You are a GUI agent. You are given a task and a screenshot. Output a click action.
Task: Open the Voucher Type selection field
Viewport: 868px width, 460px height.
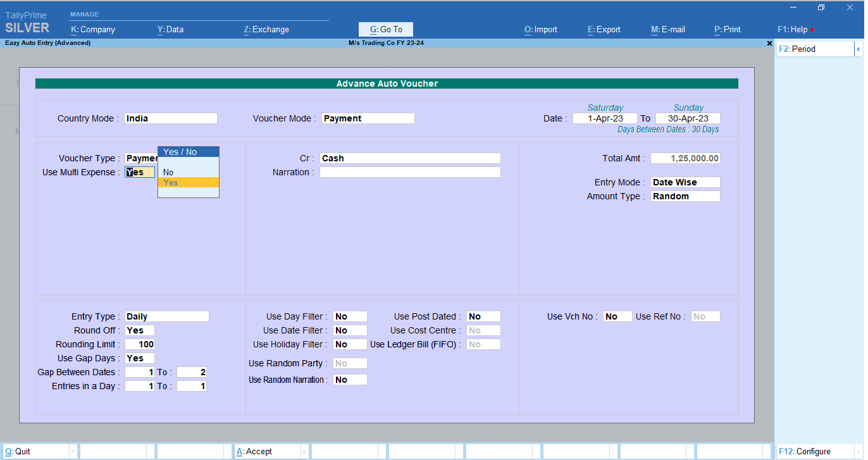(x=142, y=158)
